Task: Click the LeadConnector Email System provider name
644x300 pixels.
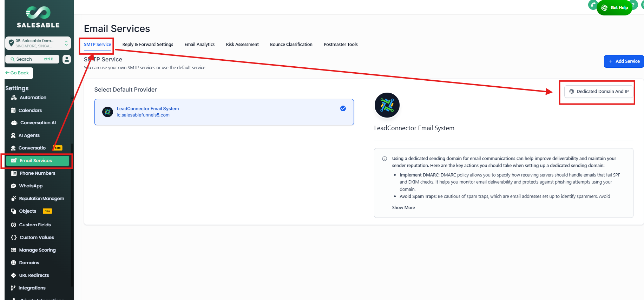Action: click(x=148, y=109)
